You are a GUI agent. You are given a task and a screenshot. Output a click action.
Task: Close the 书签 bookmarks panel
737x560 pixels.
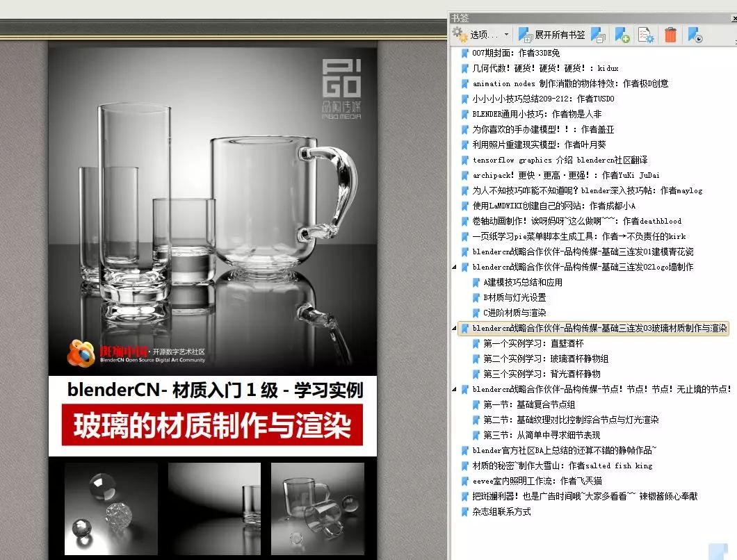pos(734,18)
